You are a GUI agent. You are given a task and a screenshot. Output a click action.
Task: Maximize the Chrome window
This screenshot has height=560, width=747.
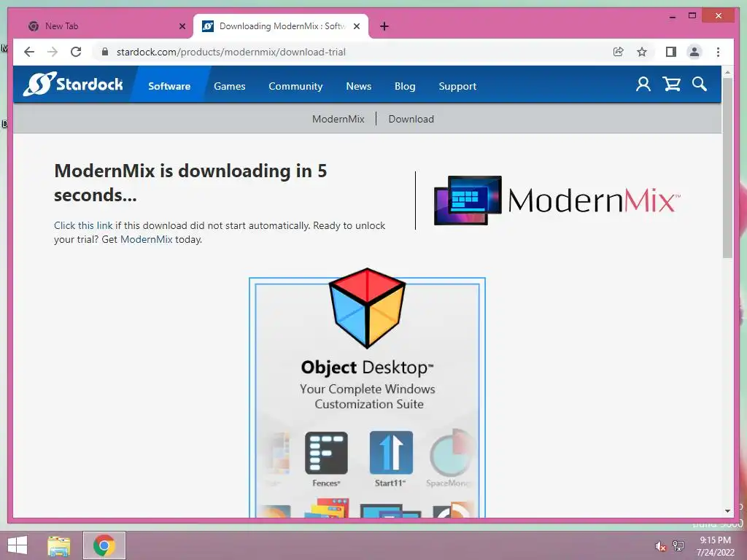(x=692, y=16)
